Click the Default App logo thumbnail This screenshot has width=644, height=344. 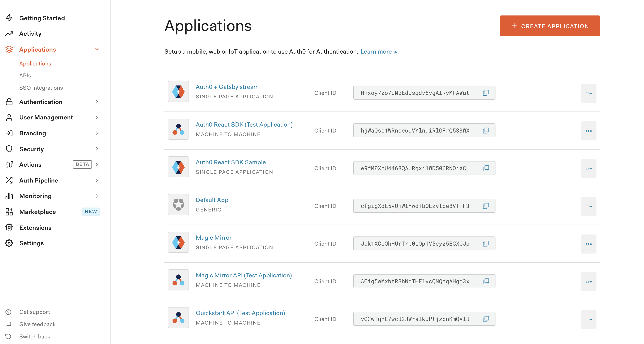[178, 205]
